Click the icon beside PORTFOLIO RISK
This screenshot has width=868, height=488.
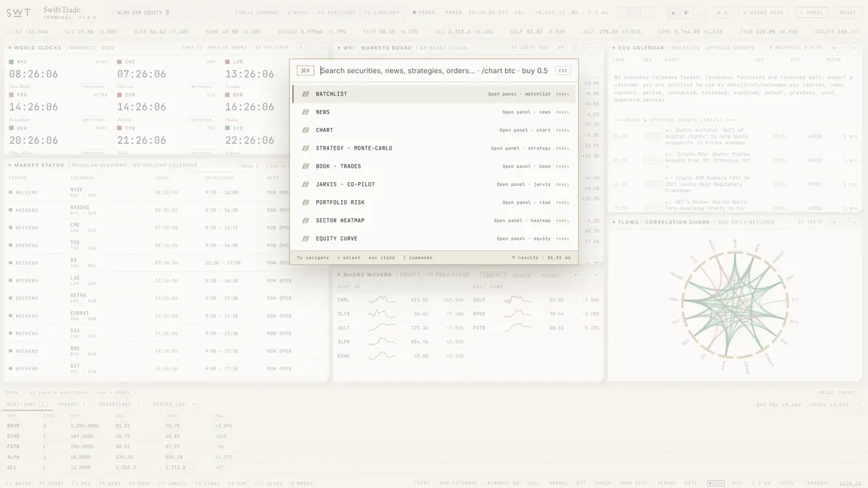305,202
